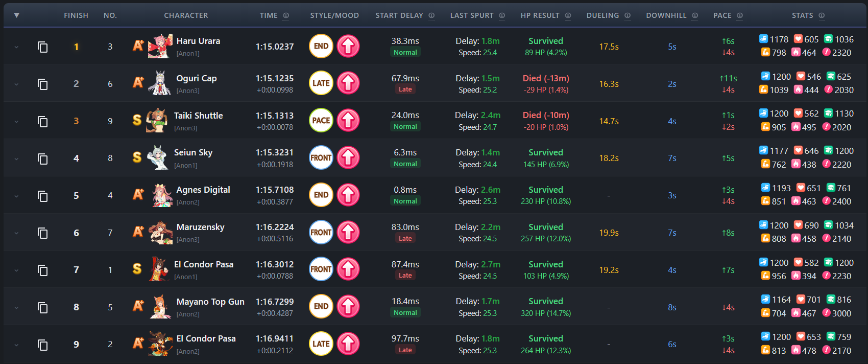This screenshot has width=868, height=364.
Task: Click Taiki Shuttle's PACE style badge
Action: (321, 121)
